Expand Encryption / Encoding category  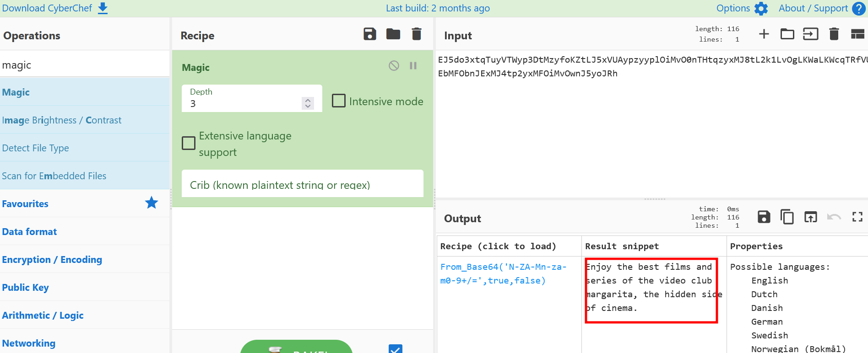52,260
